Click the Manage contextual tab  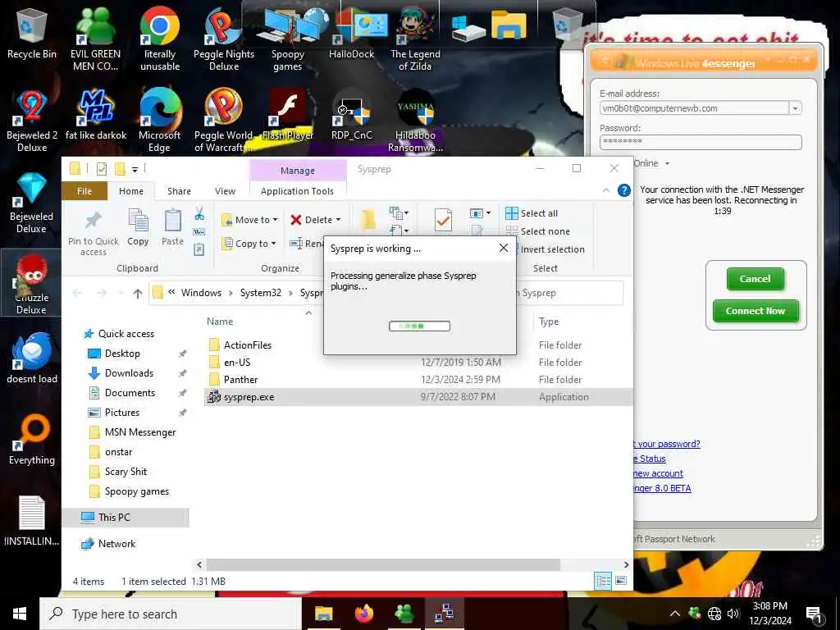pyautogui.click(x=297, y=171)
